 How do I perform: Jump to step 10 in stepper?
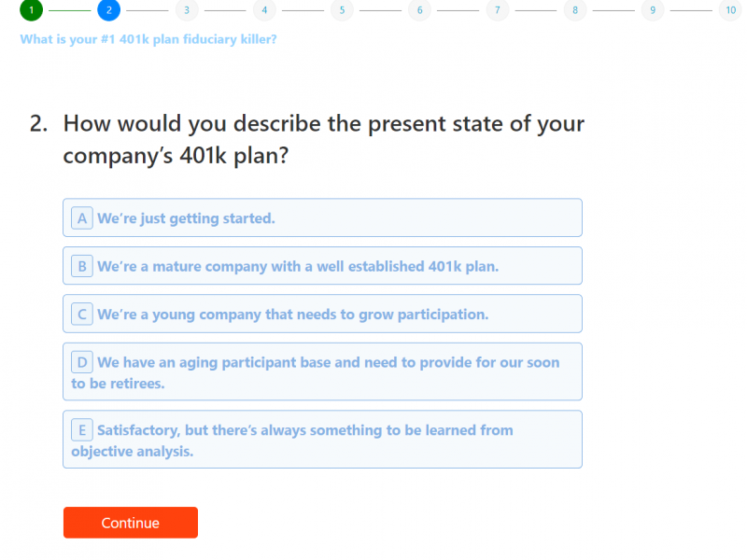(730, 10)
